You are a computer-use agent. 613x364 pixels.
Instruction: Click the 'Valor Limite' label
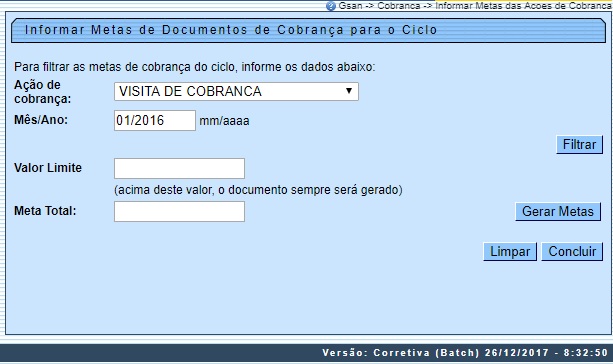pyautogui.click(x=48, y=168)
